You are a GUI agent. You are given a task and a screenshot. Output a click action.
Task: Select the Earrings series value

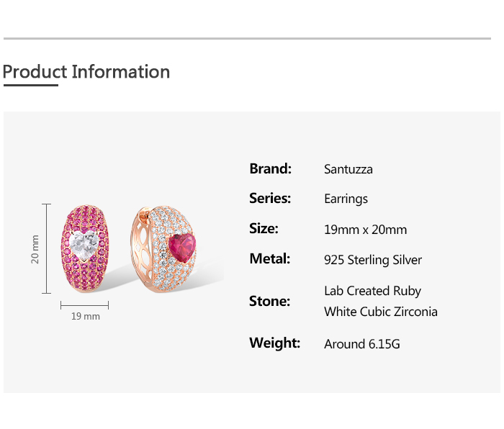pyautogui.click(x=346, y=199)
